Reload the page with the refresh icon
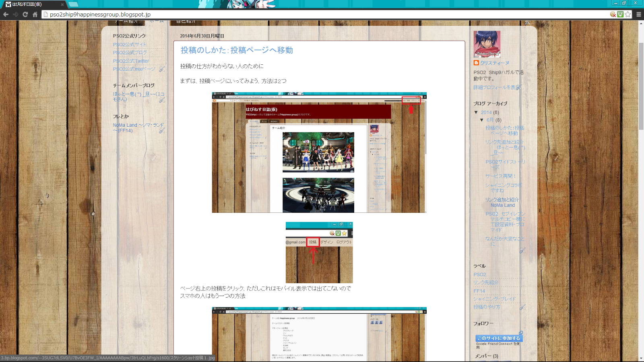Image resolution: width=644 pixels, height=362 pixels. click(x=25, y=14)
